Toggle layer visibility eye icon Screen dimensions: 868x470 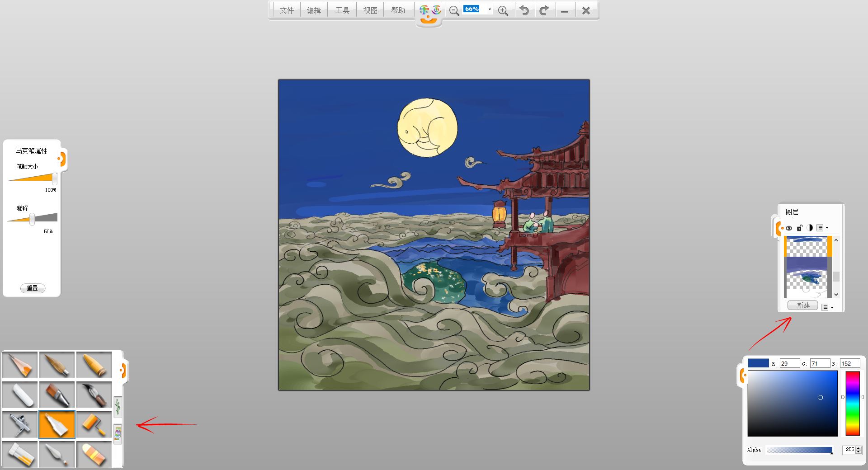pos(789,228)
